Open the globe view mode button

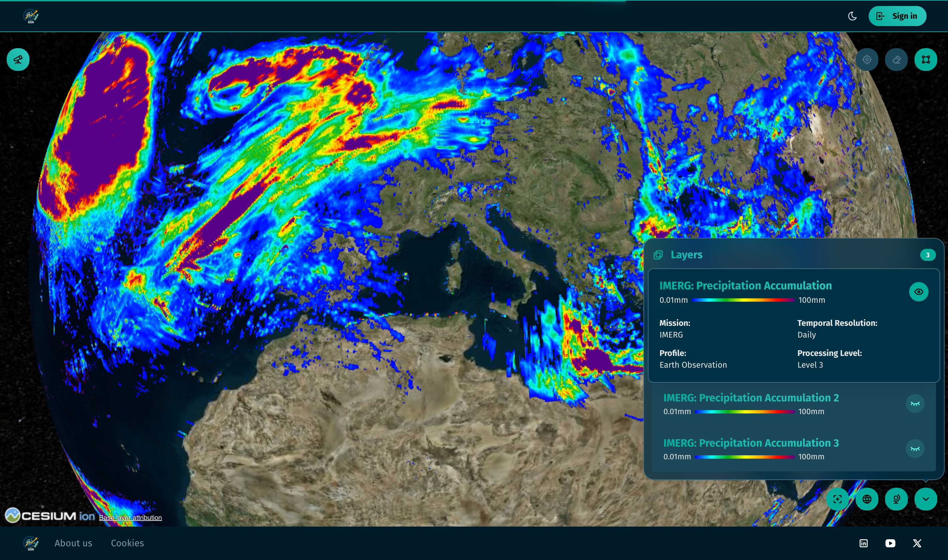867,499
